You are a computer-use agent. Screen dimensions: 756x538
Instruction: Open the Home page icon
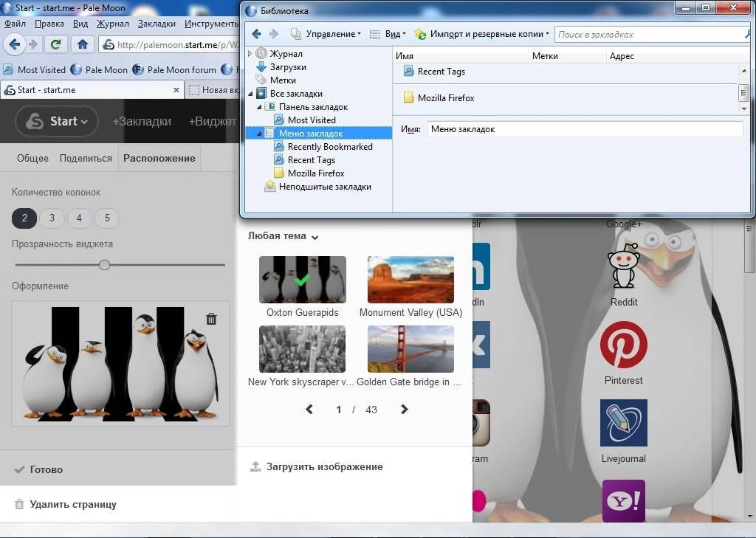83,45
